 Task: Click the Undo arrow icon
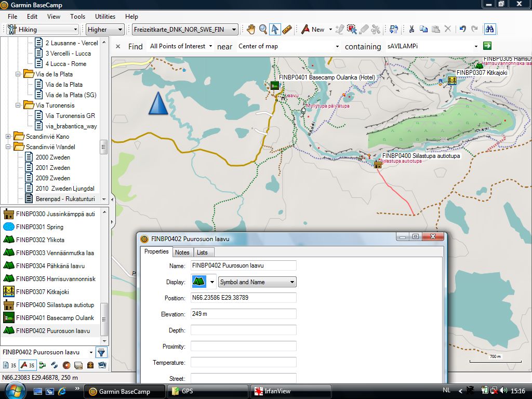pos(462,30)
